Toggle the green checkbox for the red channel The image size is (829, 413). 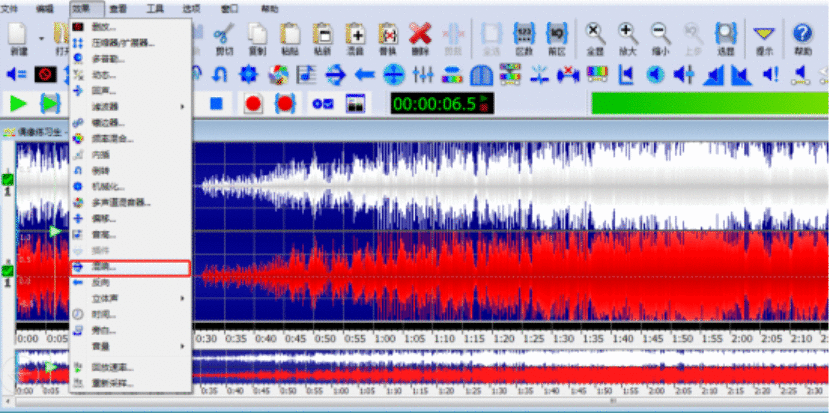coord(8,270)
